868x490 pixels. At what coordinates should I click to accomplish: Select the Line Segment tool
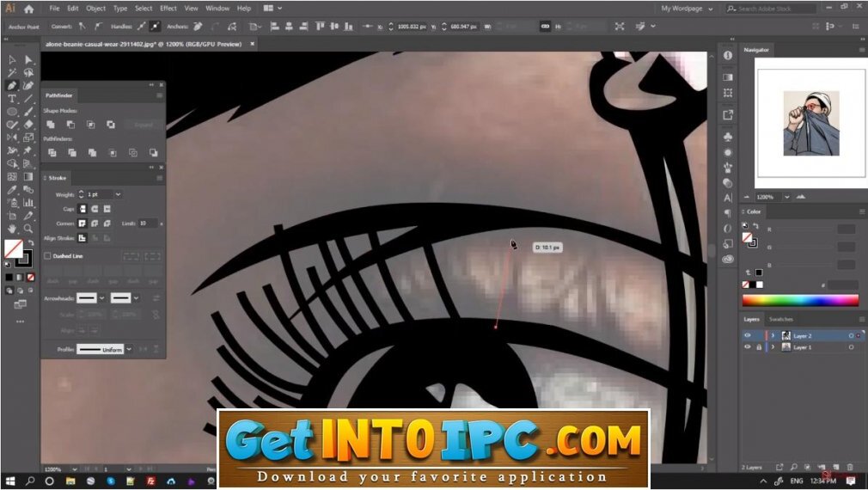tap(28, 99)
